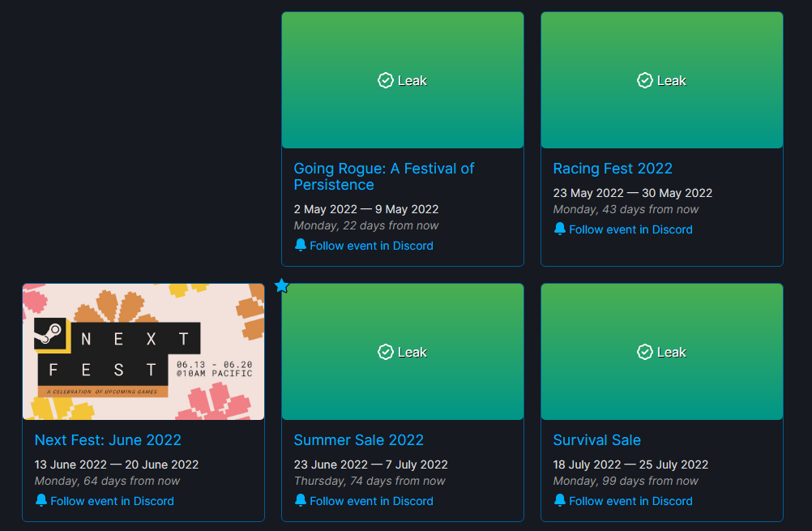Click the bell icon under Next Fest: June 2022
Viewport: 812px width, 531px height.
coord(41,501)
